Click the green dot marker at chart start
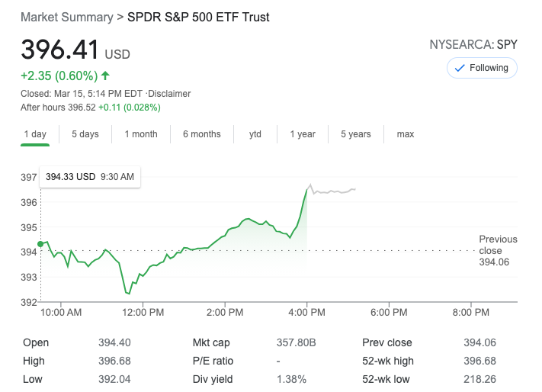Screen dimensions: 542x392 [x=40, y=243]
